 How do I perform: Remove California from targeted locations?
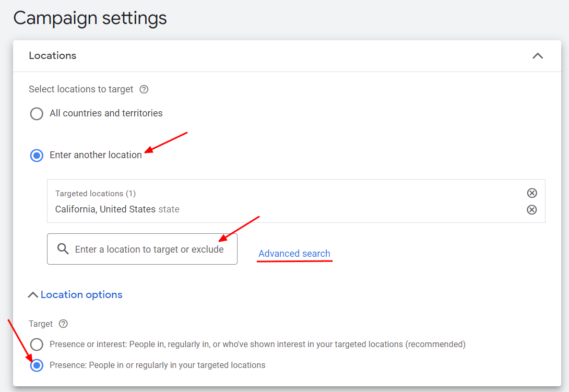point(531,210)
